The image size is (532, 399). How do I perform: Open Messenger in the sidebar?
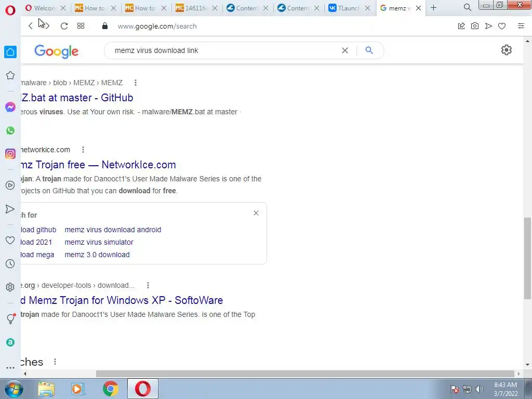point(10,107)
